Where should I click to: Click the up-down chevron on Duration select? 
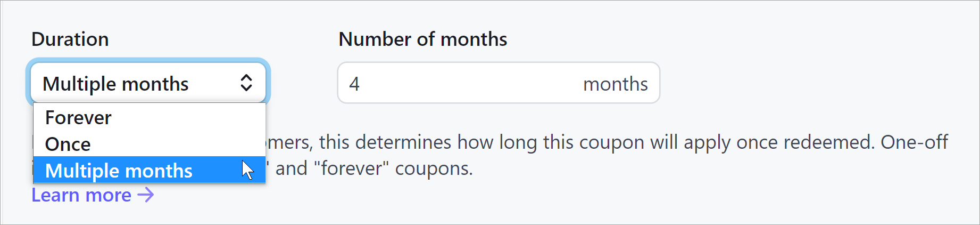(x=246, y=83)
